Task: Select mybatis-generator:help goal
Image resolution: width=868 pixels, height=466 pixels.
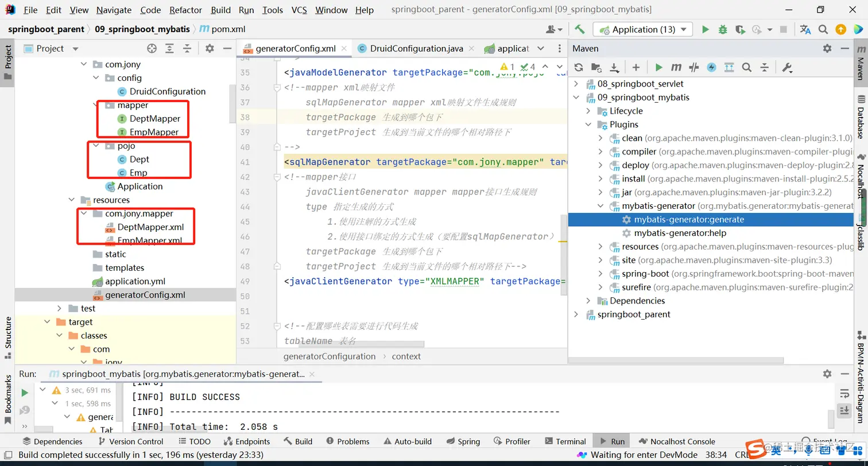Action: coord(680,233)
